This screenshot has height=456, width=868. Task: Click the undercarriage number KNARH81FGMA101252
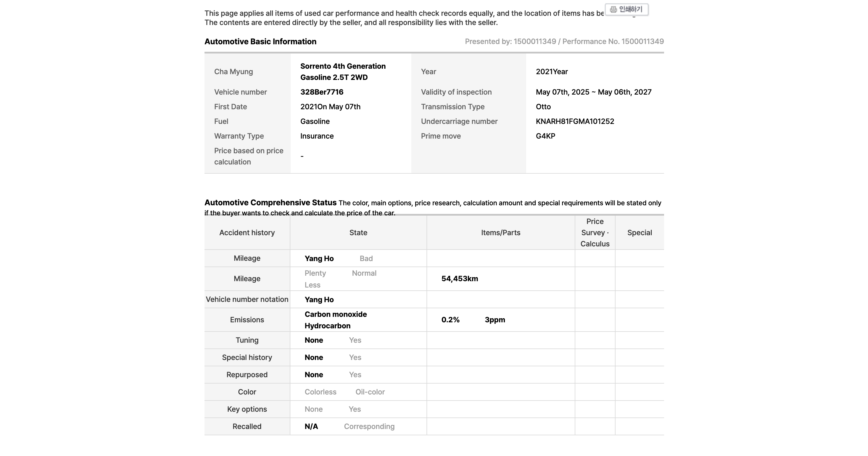click(575, 121)
